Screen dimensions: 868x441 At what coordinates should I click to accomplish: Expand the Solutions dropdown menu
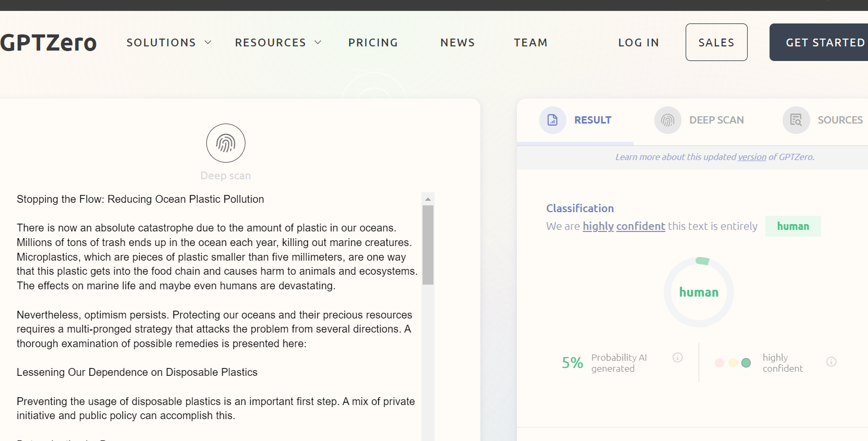[168, 42]
